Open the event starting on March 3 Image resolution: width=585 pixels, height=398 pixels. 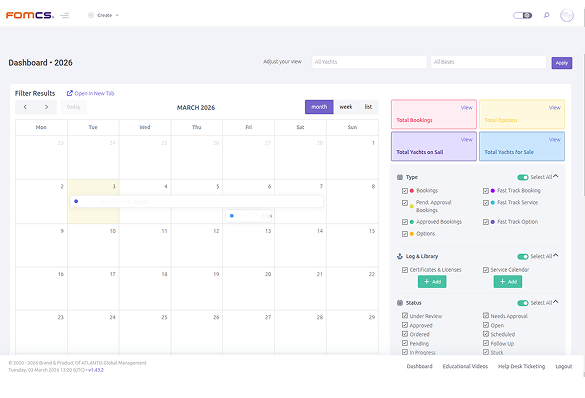[197, 201]
